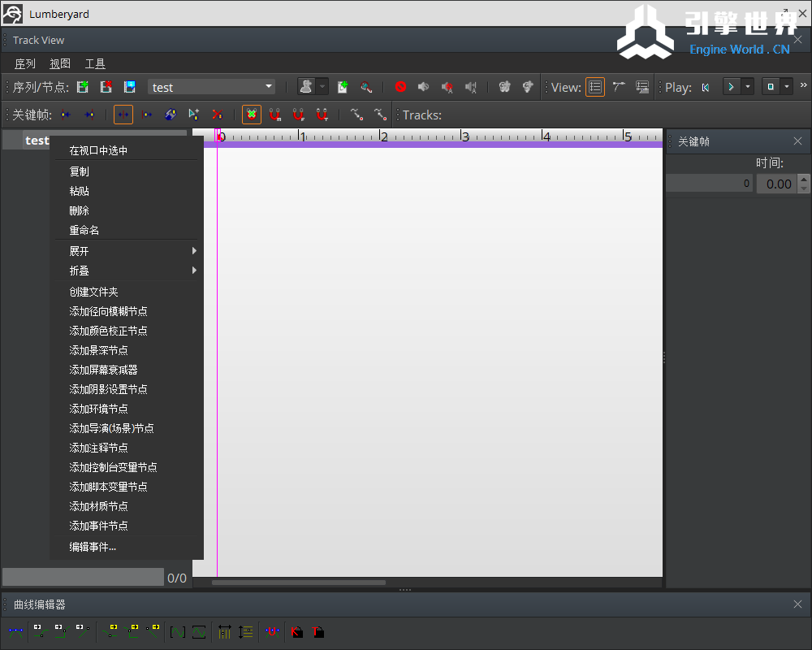
Task: Select the add-keys cursor tool
Action: coord(194,115)
